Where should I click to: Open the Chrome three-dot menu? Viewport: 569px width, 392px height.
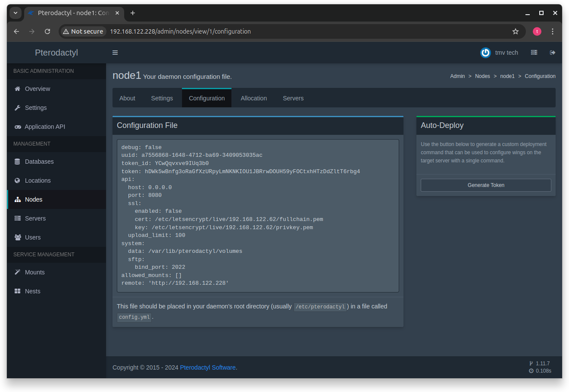(553, 31)
